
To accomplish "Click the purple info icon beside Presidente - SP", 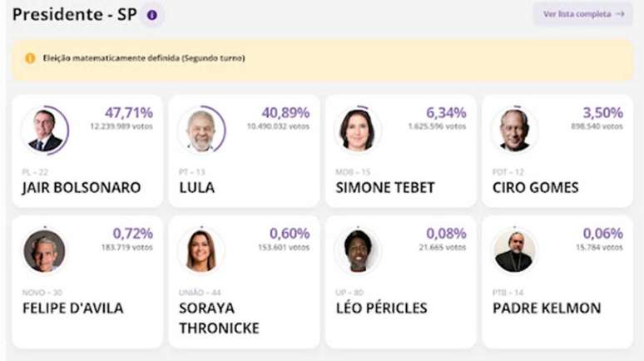I will (152, 15).
